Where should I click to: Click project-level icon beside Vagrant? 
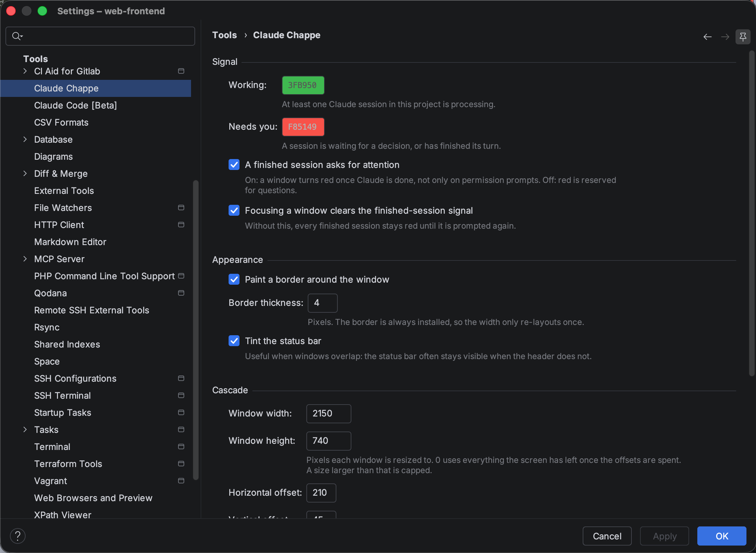[181, 481]
